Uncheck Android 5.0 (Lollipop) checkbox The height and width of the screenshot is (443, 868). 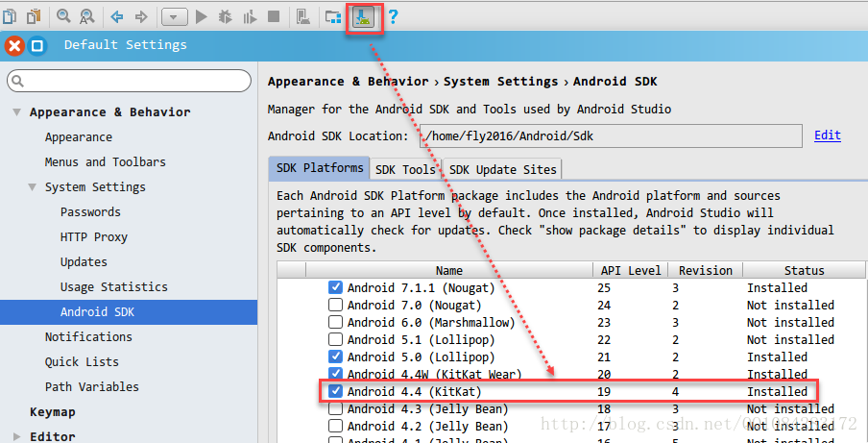pos(335,357)
